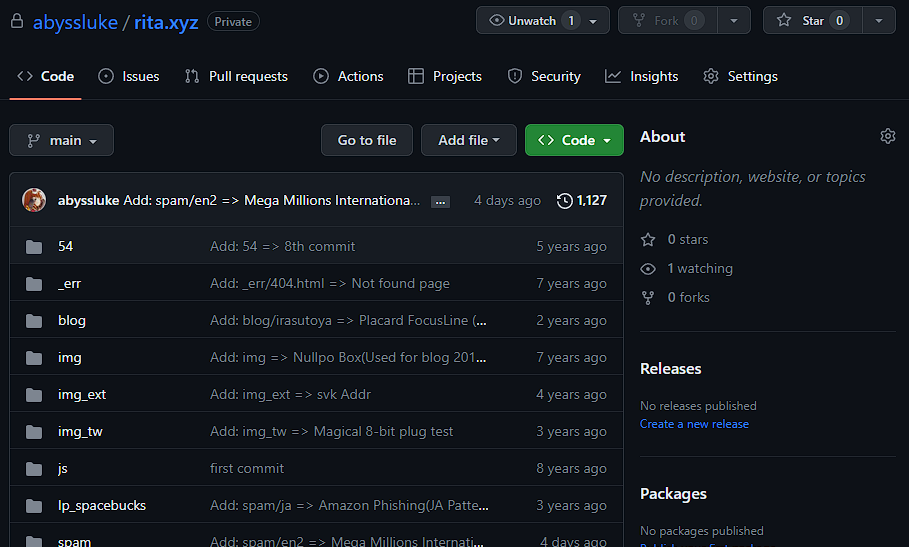Open the spam folder

(x=74, y=541)
